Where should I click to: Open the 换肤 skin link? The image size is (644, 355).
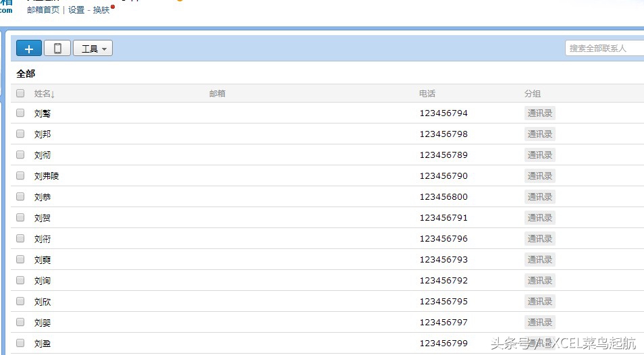click(x=101, y=10)
